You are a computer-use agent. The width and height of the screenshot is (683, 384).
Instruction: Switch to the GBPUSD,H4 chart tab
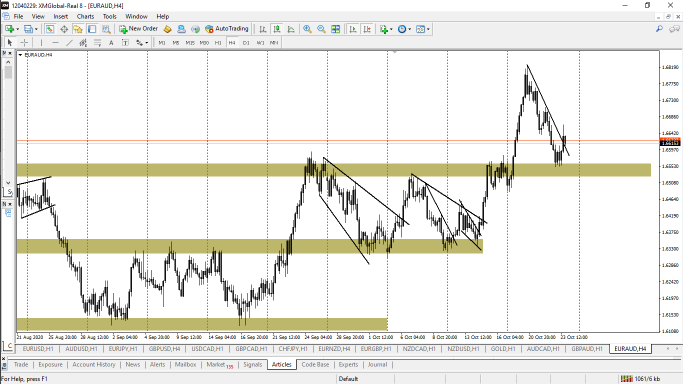[164, 349]
